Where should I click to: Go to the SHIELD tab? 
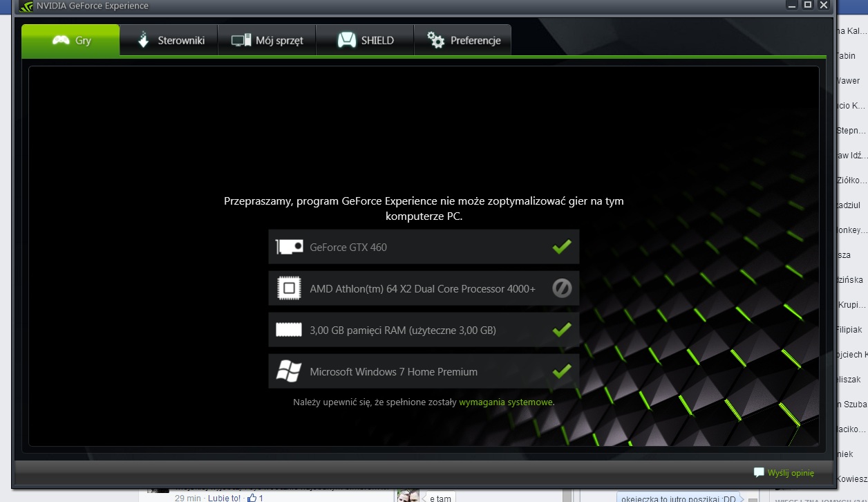point(365,40)
